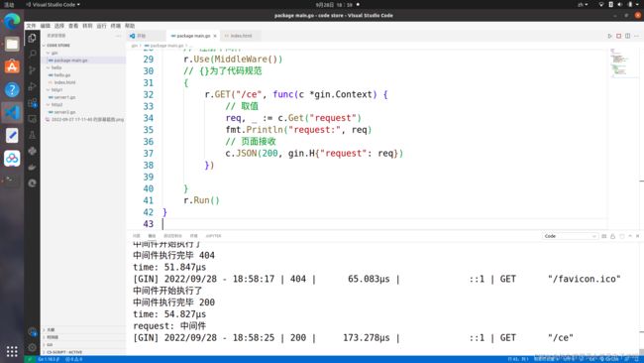Switch to the 问题 panel tab

(137, 236)
